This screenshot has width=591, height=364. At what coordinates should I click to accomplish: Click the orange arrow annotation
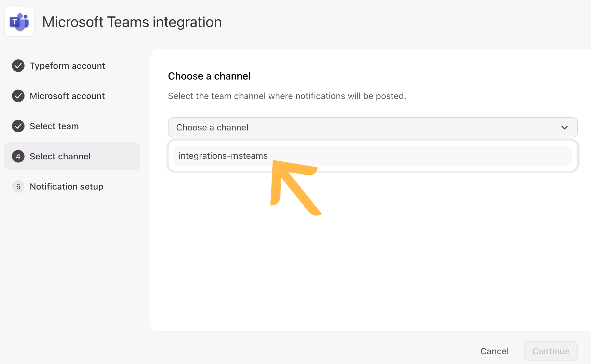coord(295,188)
